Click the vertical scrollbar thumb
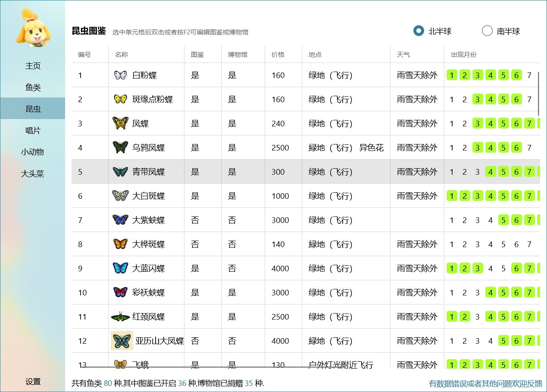 (539, 94)
